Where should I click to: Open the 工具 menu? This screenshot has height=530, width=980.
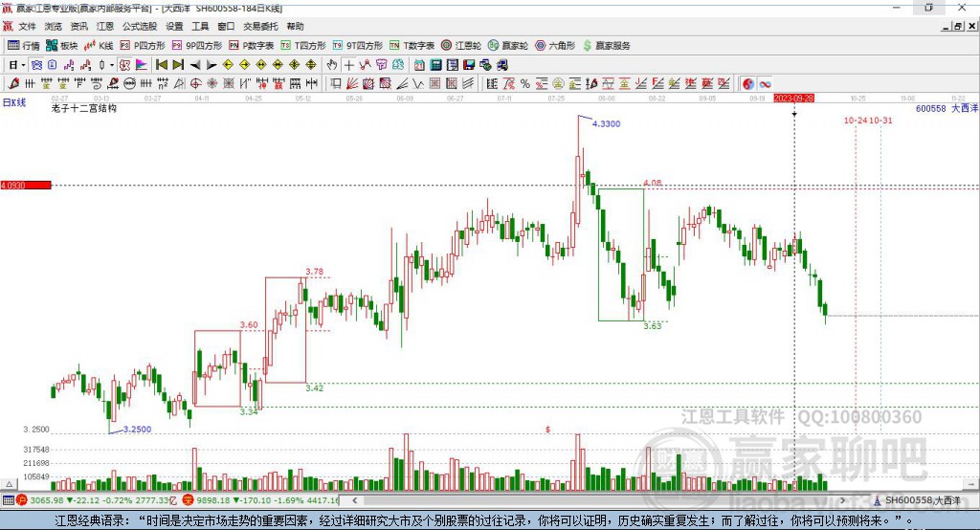(x=200, y=26)
